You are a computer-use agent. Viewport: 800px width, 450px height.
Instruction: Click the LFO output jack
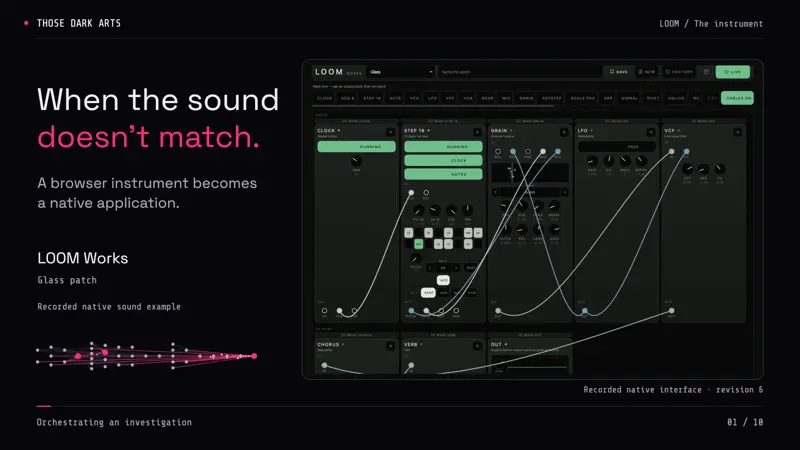click(585, 311)
